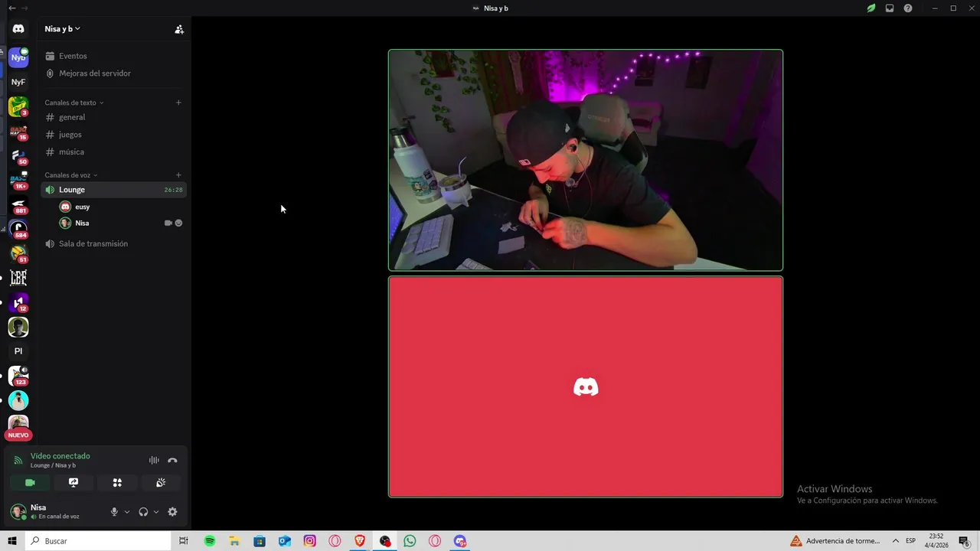The width and height of the screenshot is (980, 551).
Task: Start an activity with the shapes icon
Action: coord(117,483)
